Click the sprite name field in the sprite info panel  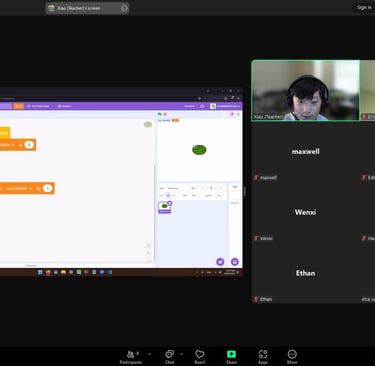pos(177,188)
